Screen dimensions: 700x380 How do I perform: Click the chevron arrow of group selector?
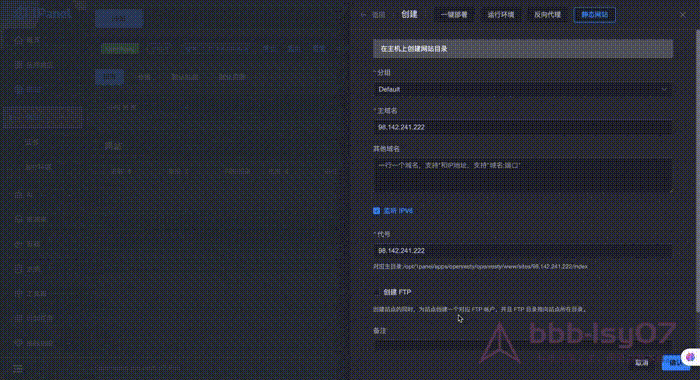point(664,90)
